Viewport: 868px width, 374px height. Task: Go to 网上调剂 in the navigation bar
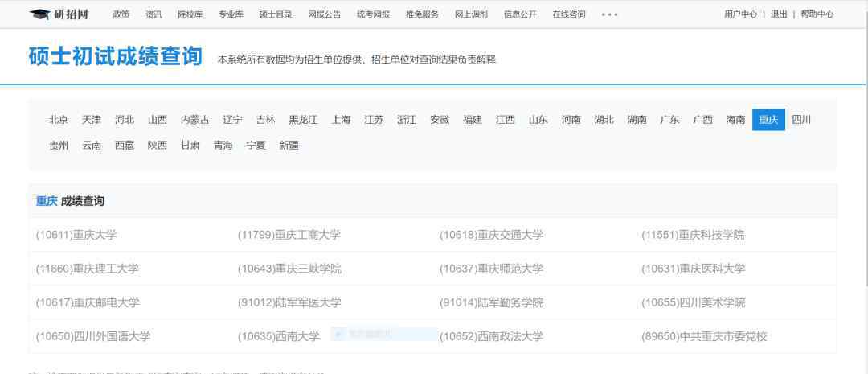coord(471,14)
